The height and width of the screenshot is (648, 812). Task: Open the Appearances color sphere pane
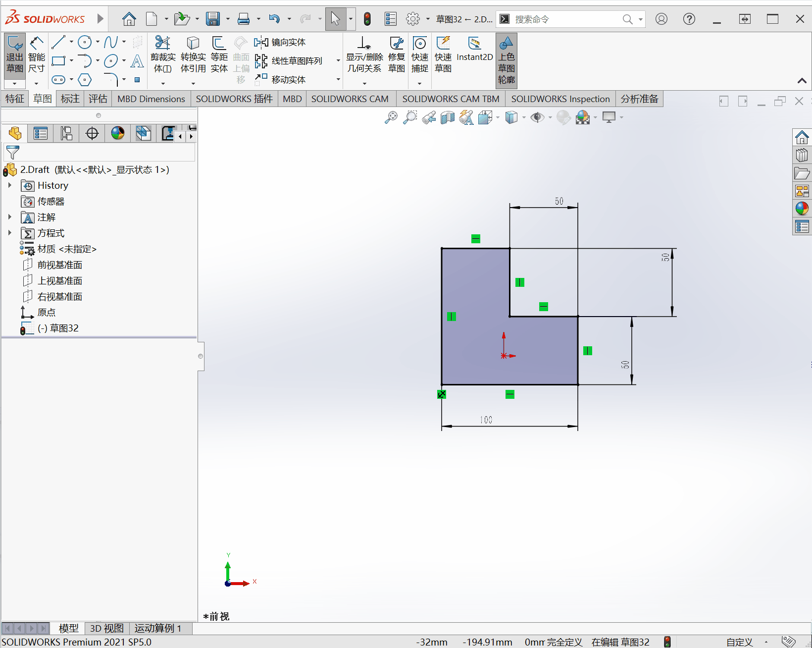[x=802, y=208]
